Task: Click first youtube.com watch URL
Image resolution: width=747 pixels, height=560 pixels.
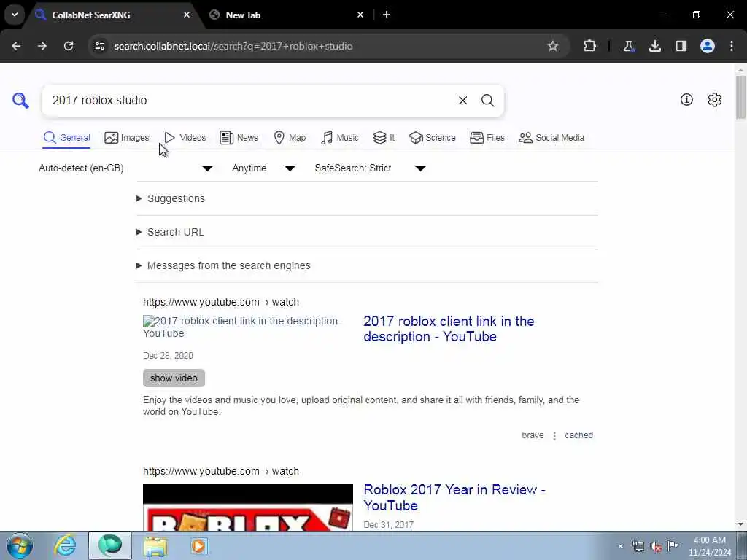Action: 221,302
